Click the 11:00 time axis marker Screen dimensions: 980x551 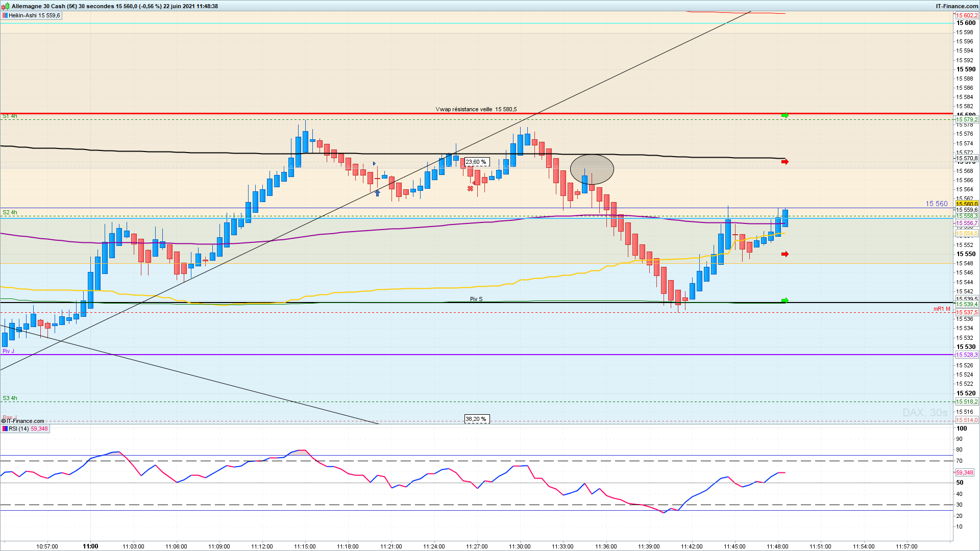point(90,546)
